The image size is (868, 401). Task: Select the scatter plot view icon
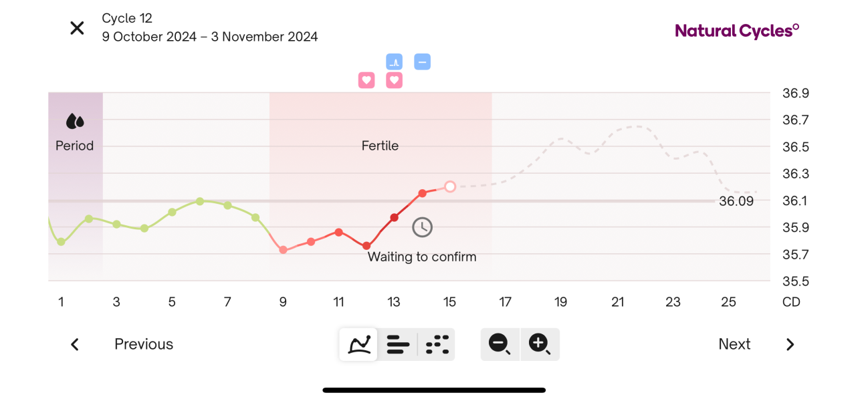click(437, 344)
